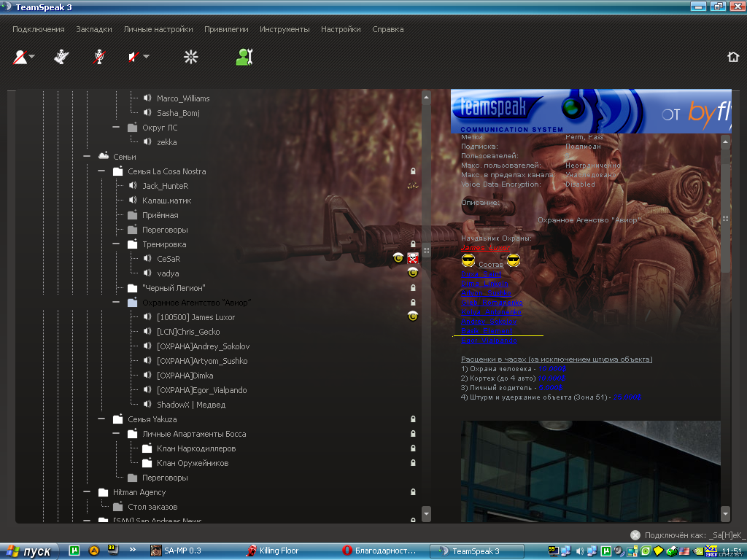Open the Gleb_Romanenko link
This screenshot has width=747, height=560.
tap(492, 303)
